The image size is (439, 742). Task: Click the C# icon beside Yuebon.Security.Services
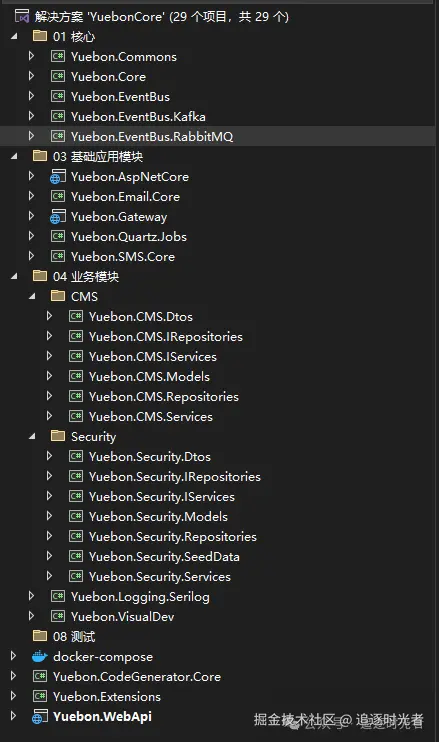[x=76, y=576]
